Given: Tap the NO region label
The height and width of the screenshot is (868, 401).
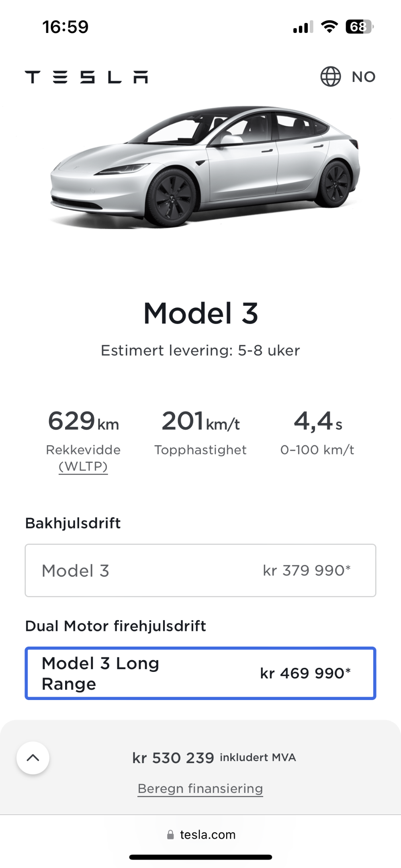Looking at the screenshot, I should [x=364, y=77].
